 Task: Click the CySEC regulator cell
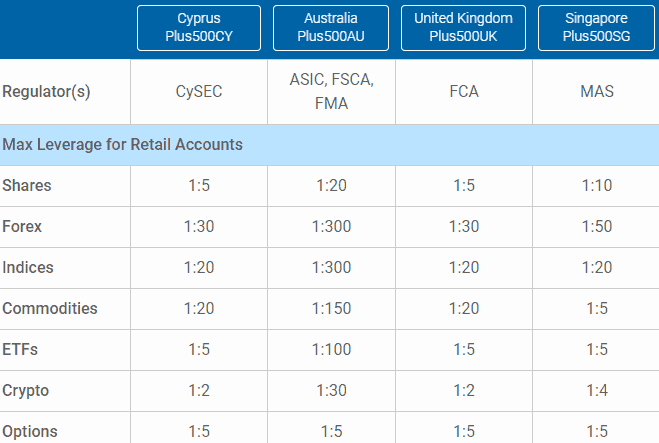point(199,92)
